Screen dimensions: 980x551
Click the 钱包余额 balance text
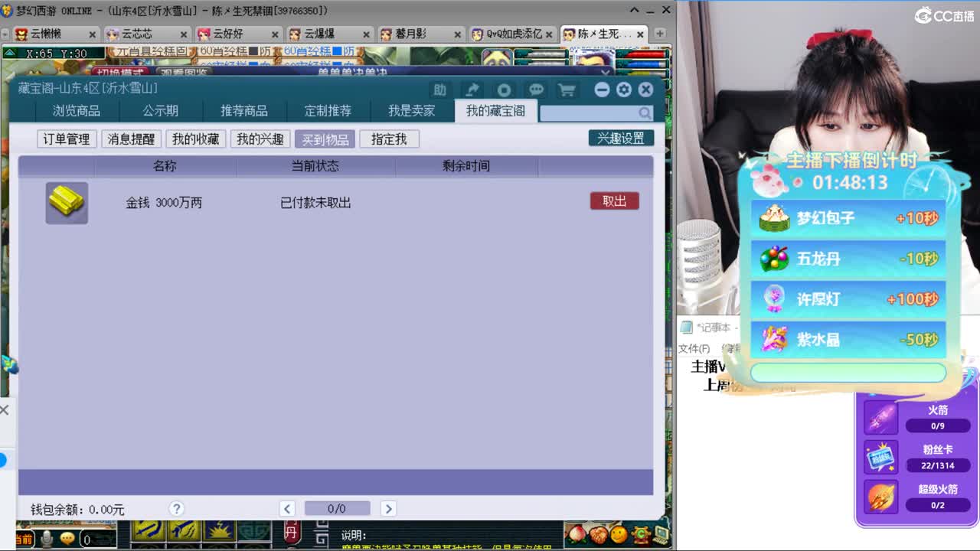tap(77, 510)
